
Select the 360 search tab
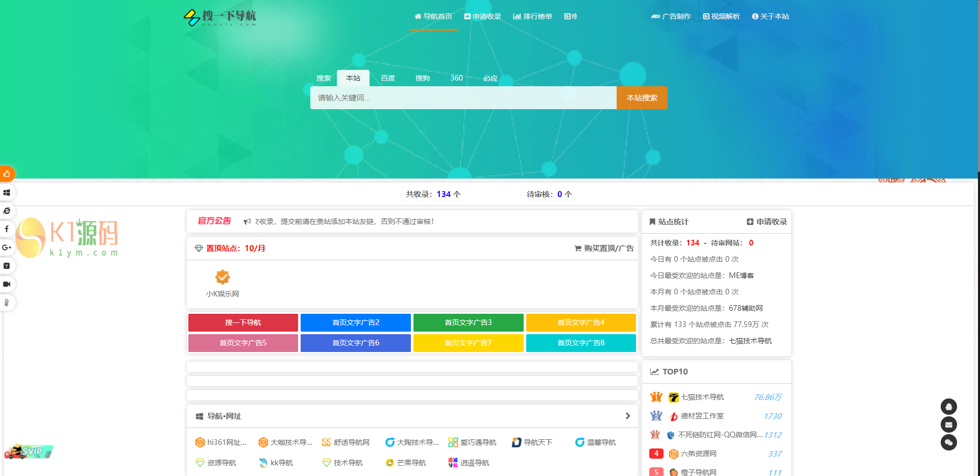[457, 78]
